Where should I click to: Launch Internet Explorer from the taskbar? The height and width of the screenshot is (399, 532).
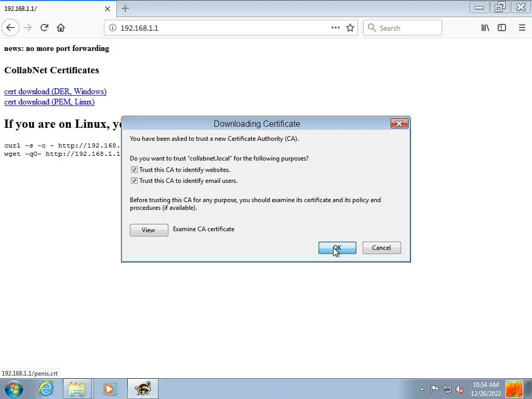point(46,389)
